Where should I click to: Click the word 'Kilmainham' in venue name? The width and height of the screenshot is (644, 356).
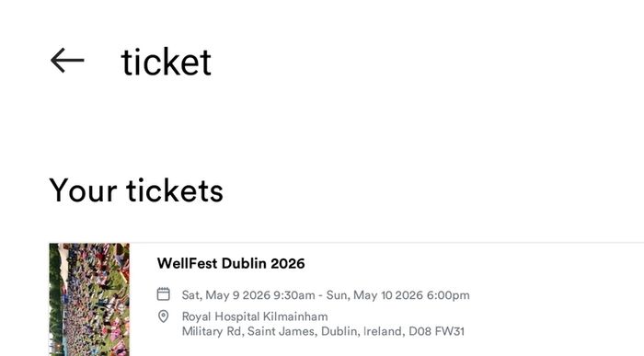295,316
